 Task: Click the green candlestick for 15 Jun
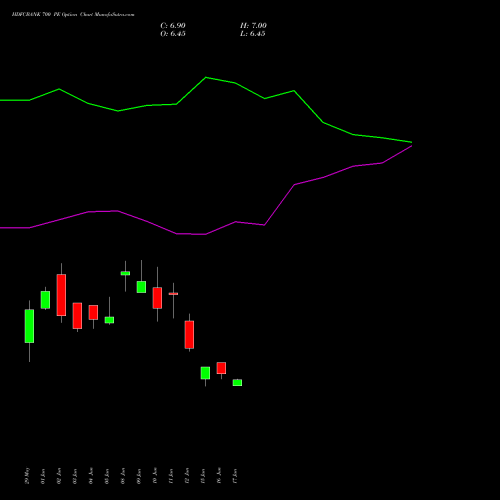[205, 373]
